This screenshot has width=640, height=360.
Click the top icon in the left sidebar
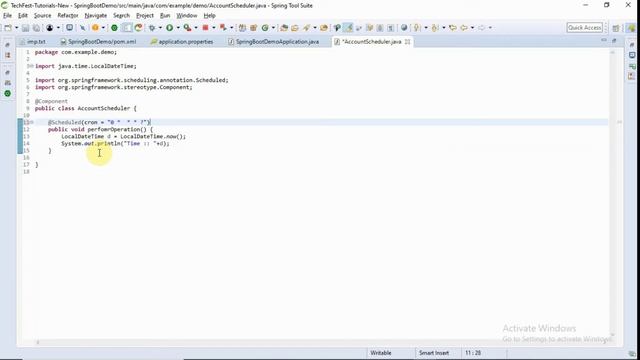[x=7, y=44]
